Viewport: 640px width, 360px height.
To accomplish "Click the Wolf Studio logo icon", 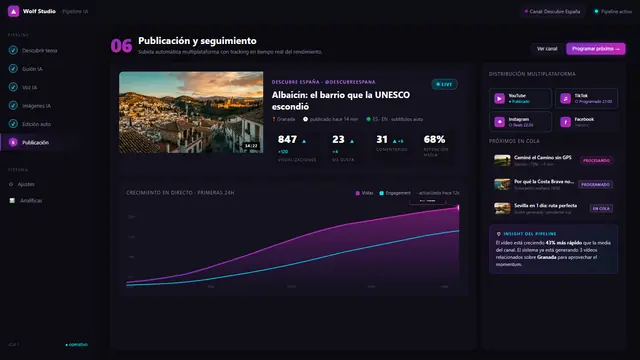I will pos(13,11).
